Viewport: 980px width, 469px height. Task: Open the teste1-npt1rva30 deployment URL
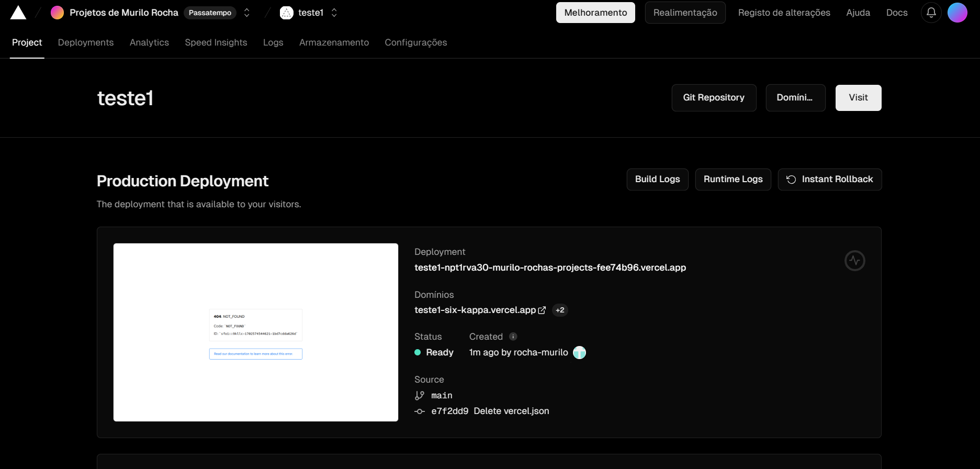click(550, 267)
